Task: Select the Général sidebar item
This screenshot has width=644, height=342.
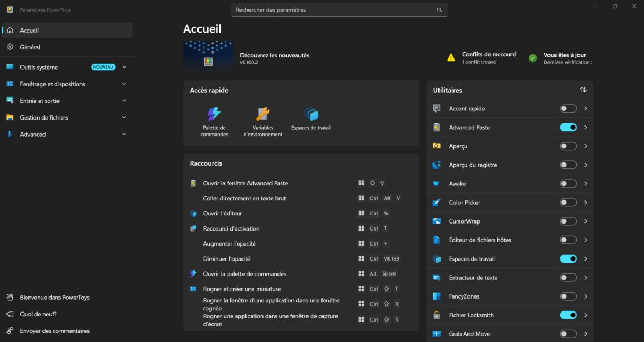Action: click(x=67, y=47)
